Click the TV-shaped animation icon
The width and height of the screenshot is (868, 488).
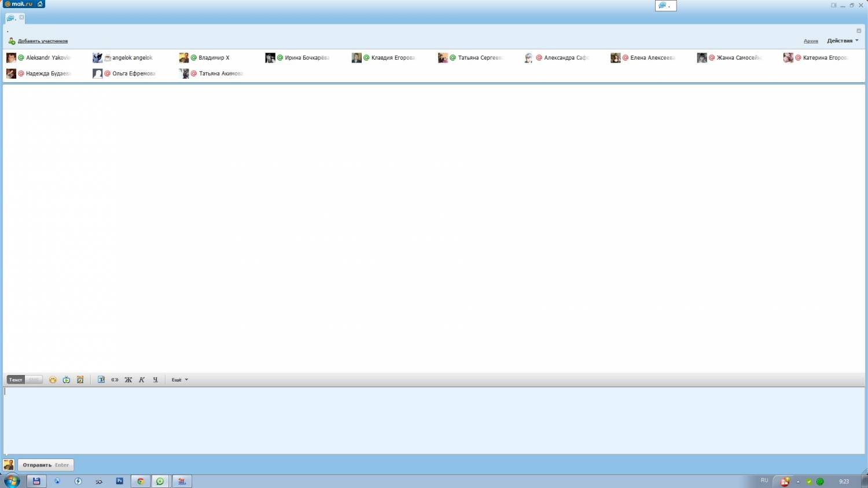(67, 380)
